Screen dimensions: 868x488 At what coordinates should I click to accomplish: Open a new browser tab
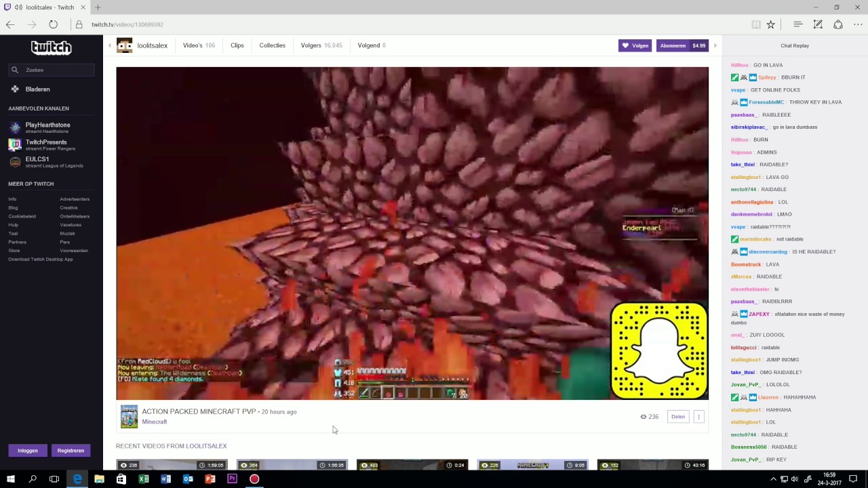tap(98, 7)
